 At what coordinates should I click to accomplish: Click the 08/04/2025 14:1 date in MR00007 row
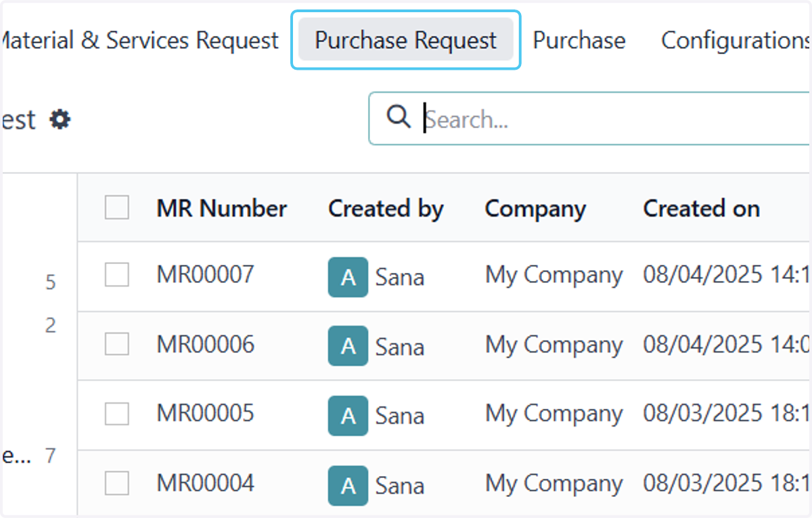727,274
